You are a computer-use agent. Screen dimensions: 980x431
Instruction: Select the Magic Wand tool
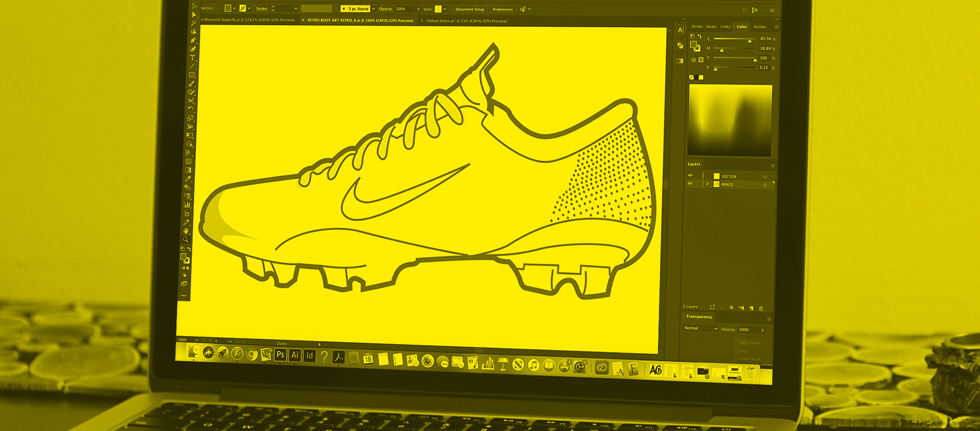[x=193, y=23]
